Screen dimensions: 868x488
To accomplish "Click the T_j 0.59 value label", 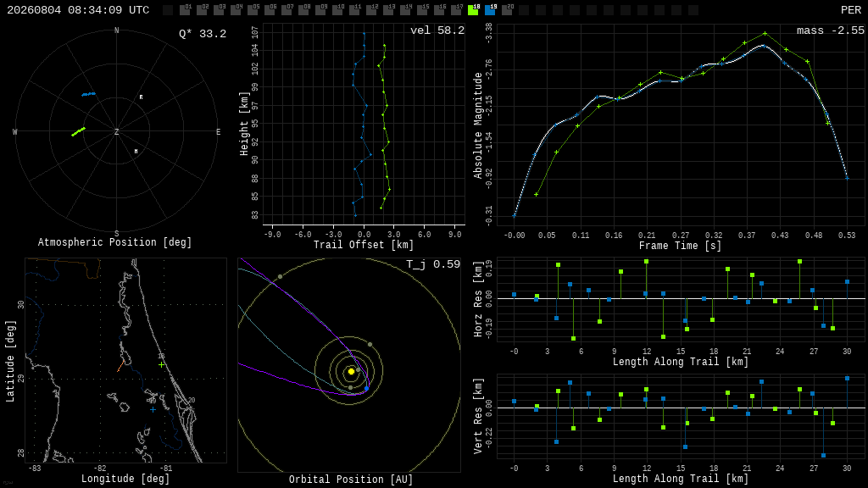I will point(433,264).
